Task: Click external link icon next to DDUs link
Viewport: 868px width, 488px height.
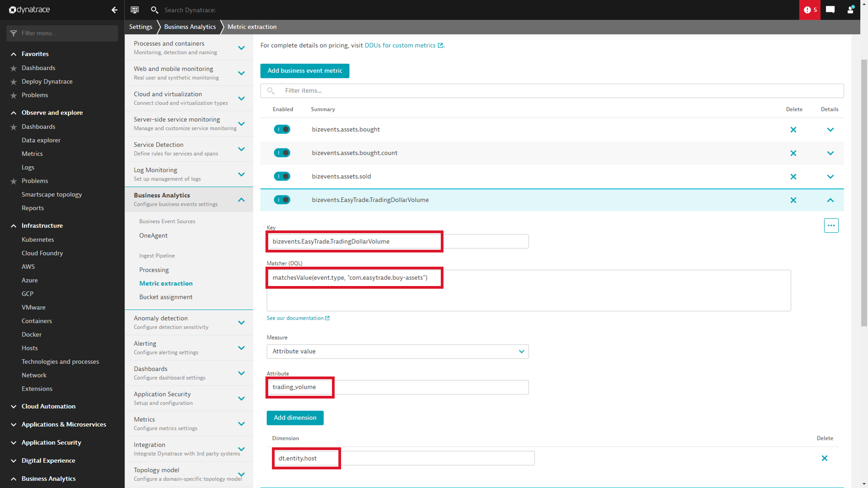Action: [x=440, y=45]
